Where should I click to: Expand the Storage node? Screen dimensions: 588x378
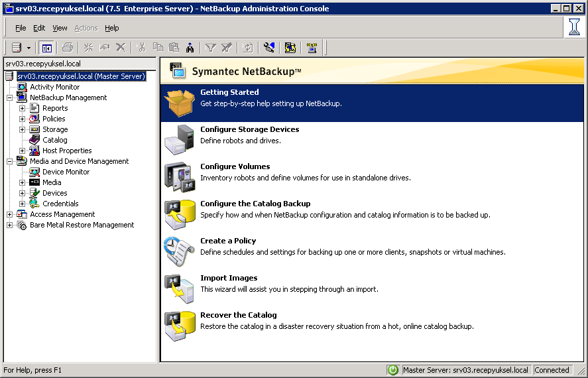click(x=22, y=129)
